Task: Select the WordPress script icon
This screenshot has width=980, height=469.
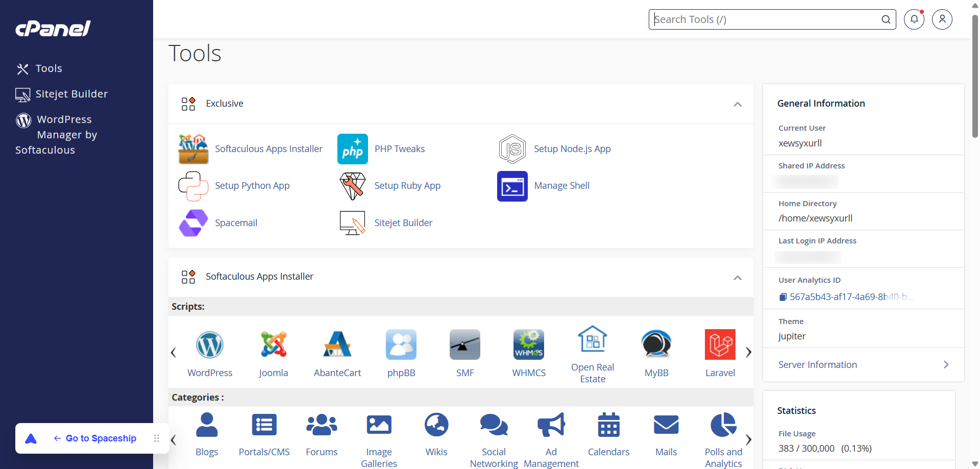Action: click(x=210, y=344)
